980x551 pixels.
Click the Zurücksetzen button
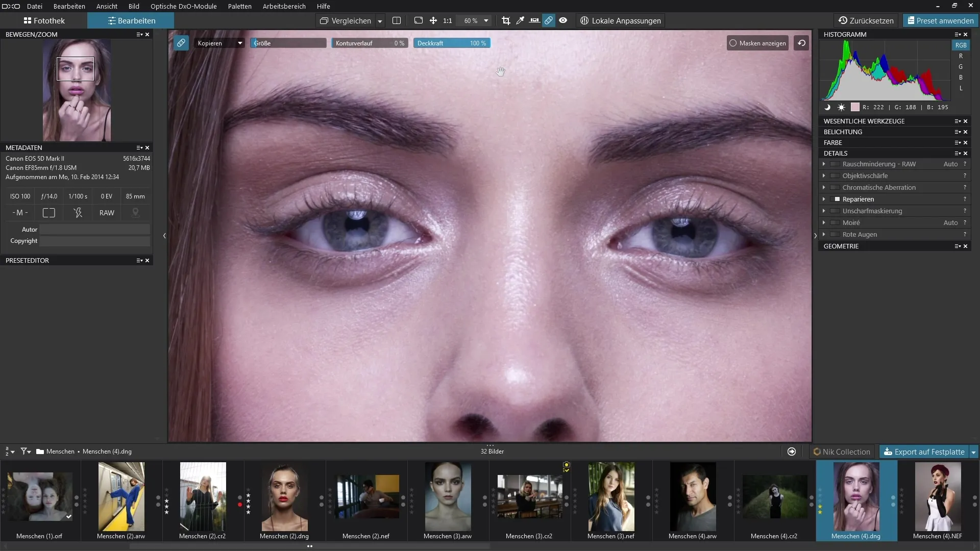click(x=866, y=20)
